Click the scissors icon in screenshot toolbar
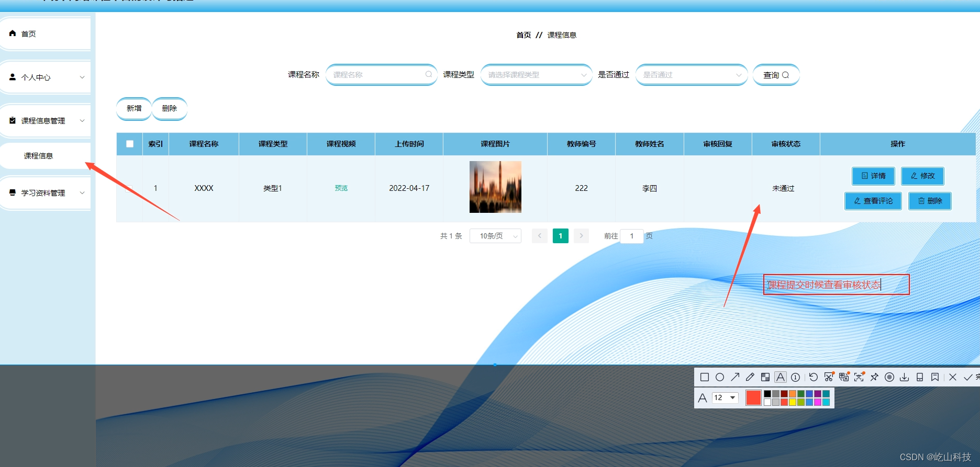980x467 pixels. [829, 377]
